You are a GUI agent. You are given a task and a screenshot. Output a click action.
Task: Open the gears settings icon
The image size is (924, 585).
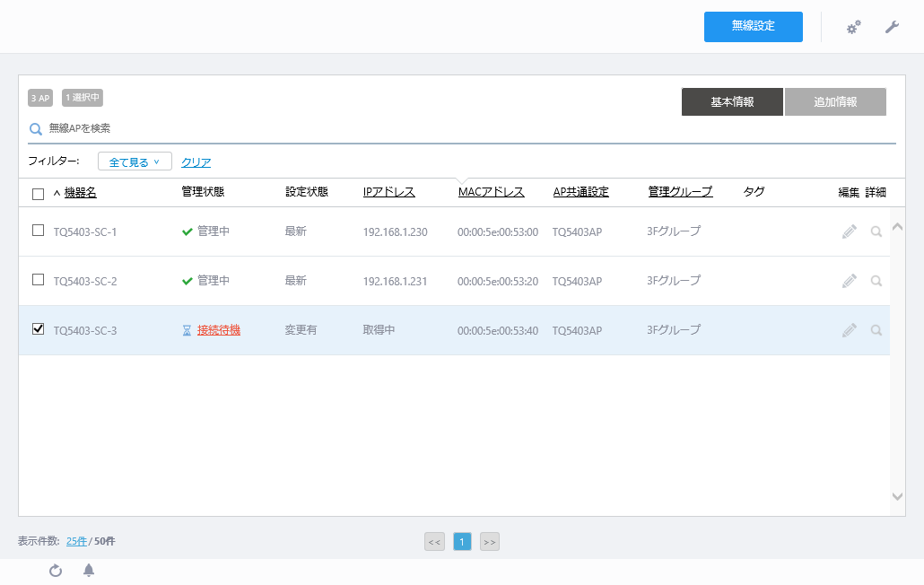(x=853, y=27)
